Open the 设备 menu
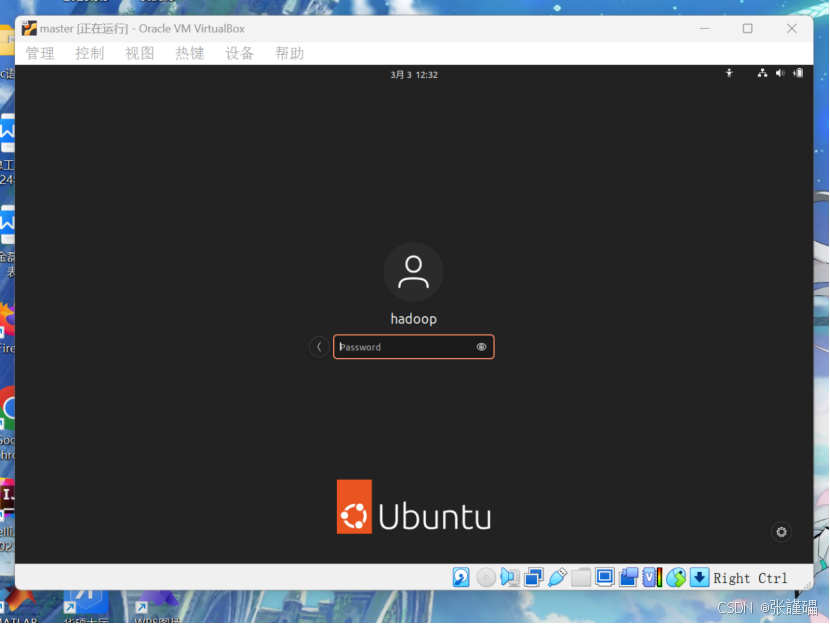The height and width of the screenshot is (624, 830). point(239,53)
